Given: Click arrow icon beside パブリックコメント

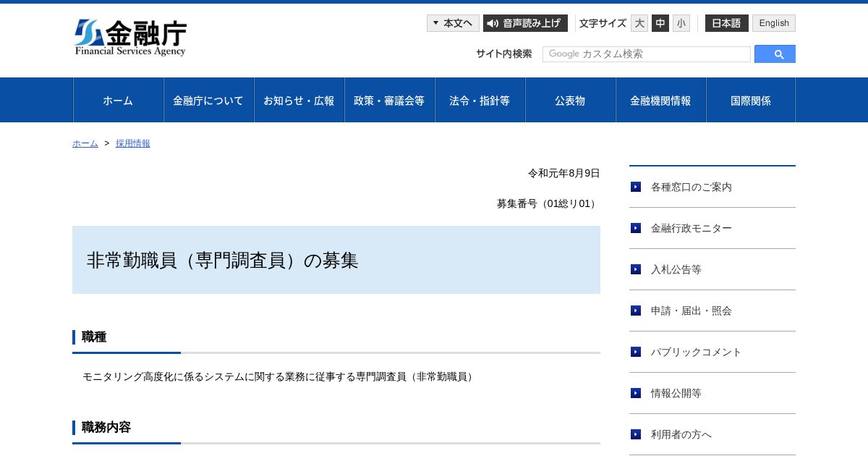Looking at the screenshot, I should [636, 352].
